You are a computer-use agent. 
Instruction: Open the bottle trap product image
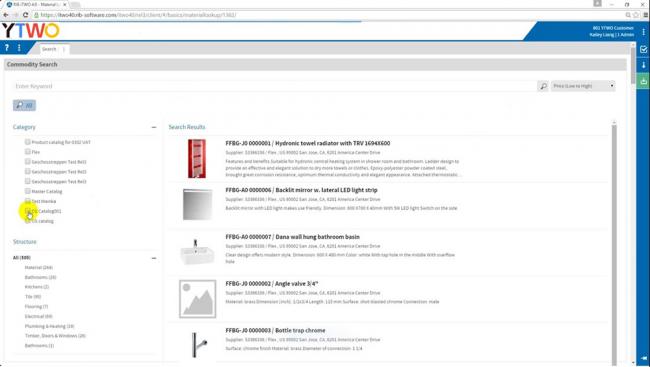click(x=198, y=344)
